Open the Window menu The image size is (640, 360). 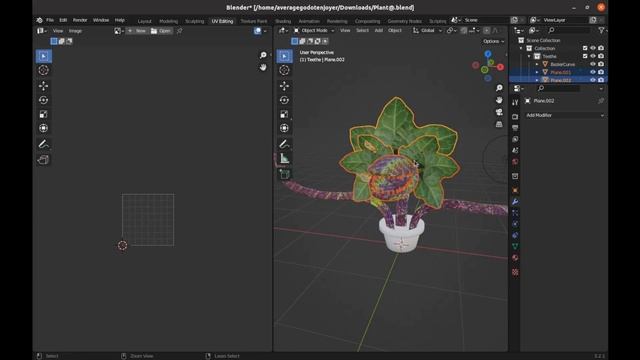click(x=101, y=20)
